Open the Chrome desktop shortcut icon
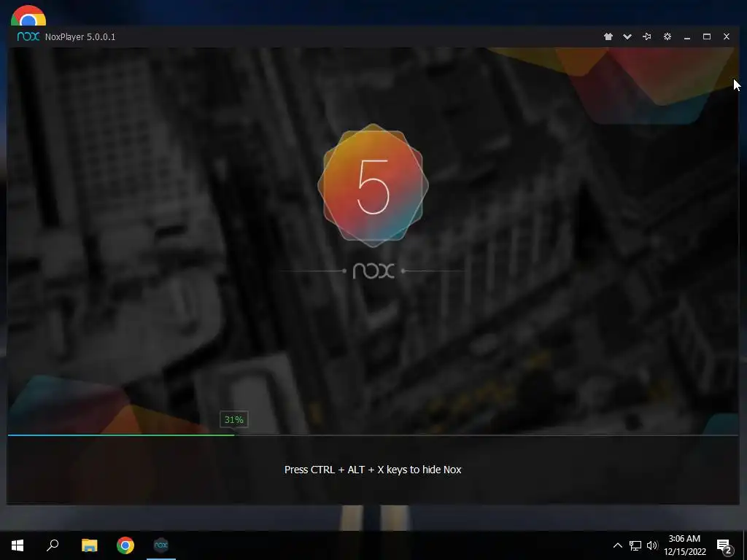This screenshot has width=747, height=560. click(x=28, y=15)
